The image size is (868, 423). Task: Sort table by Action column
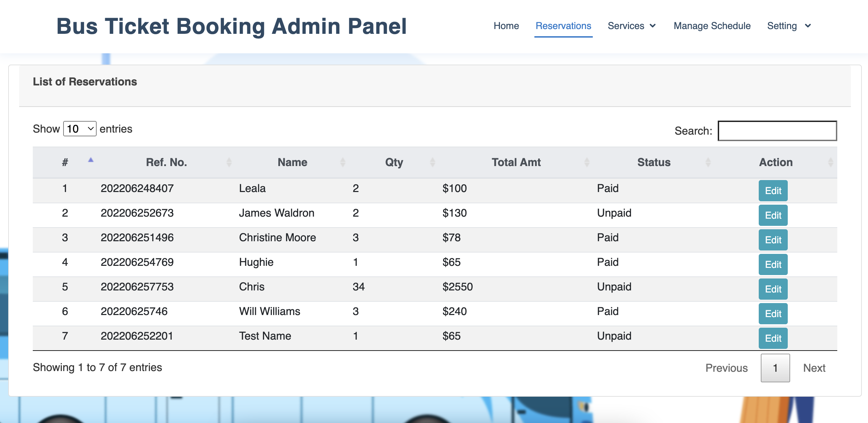(776, 162)
